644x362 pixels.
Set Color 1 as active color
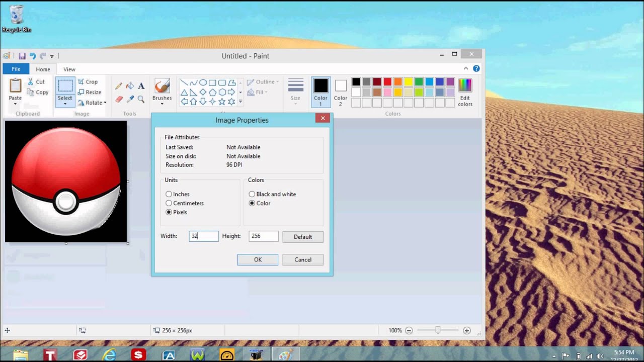tap(320, 92)
